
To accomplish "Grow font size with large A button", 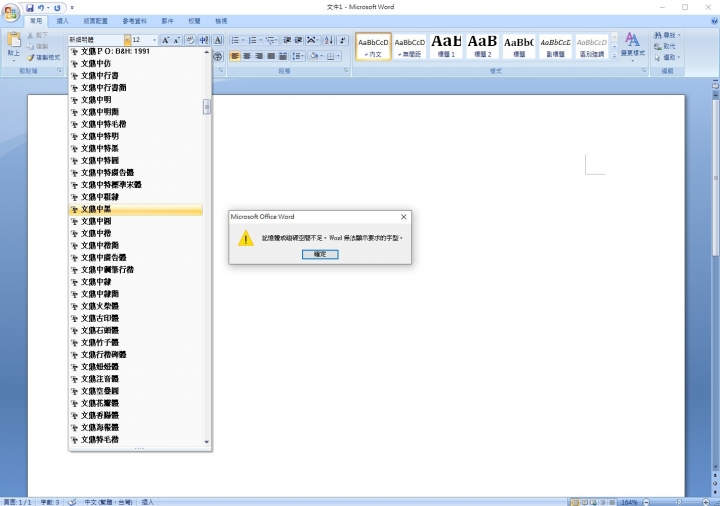I will coord(166,40).
